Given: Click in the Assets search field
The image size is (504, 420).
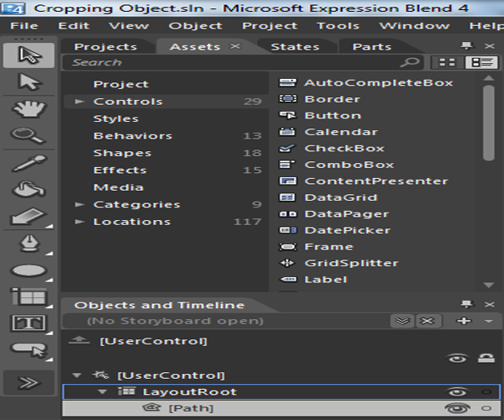Looking at the screenshot, I should point(243,62).
